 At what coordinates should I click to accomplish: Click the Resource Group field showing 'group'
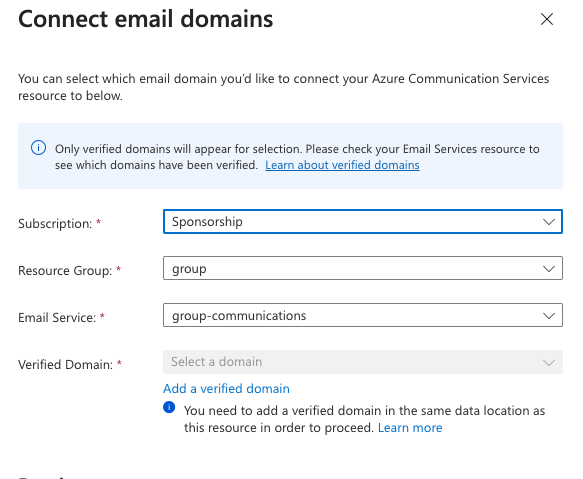[x=363, y=268]
